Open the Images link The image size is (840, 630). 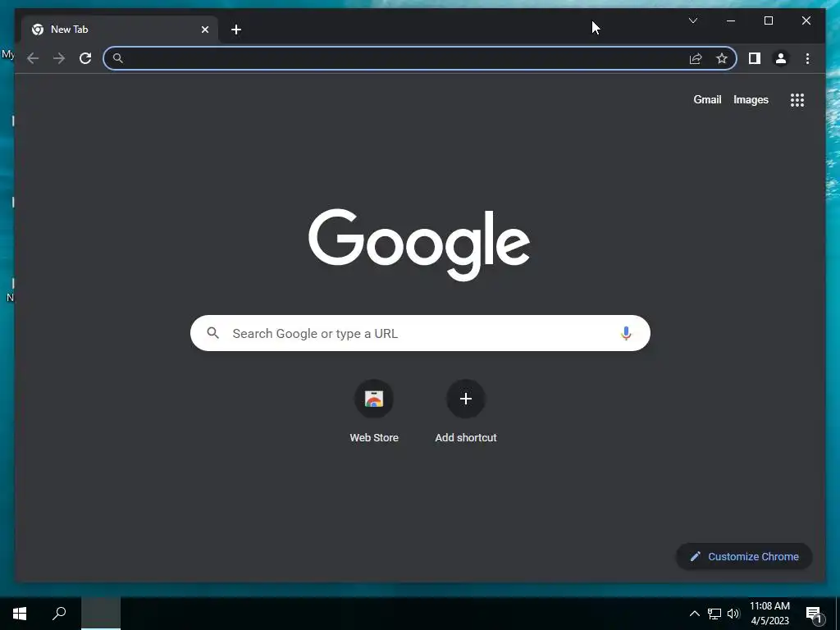click(x=751, y=99)
